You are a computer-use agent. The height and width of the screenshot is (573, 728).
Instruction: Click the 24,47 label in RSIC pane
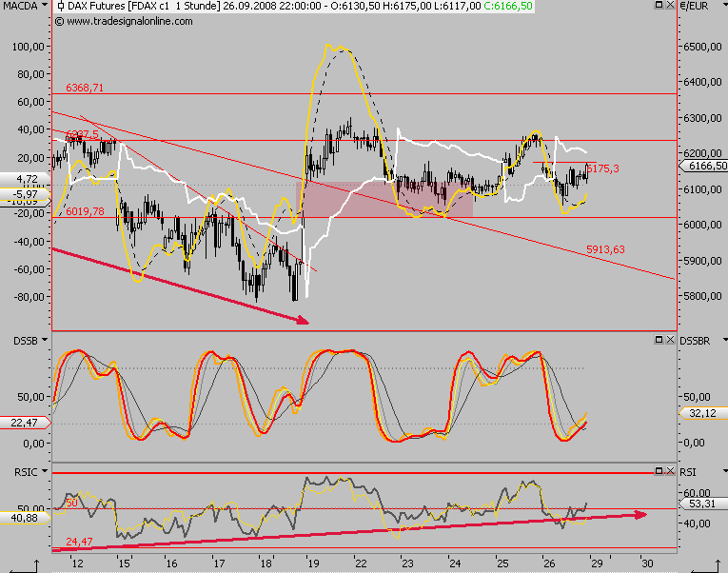click(x=79, y=542)
